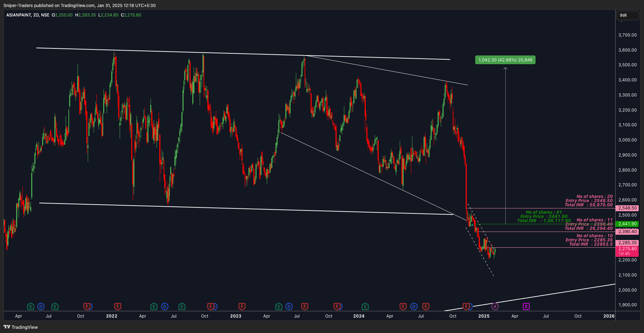
Task: Click the 3,700.00 price scale label
Action: [628, 35]
